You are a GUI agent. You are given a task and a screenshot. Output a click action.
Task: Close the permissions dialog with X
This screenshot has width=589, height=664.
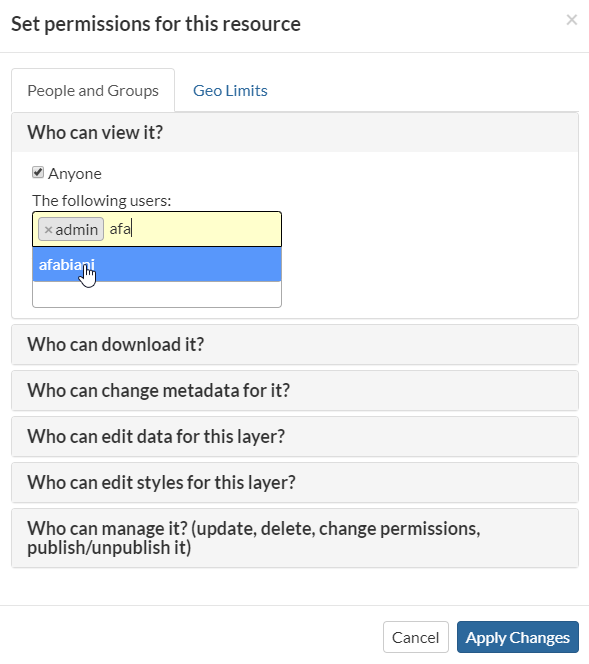click(x=572, y=20)
